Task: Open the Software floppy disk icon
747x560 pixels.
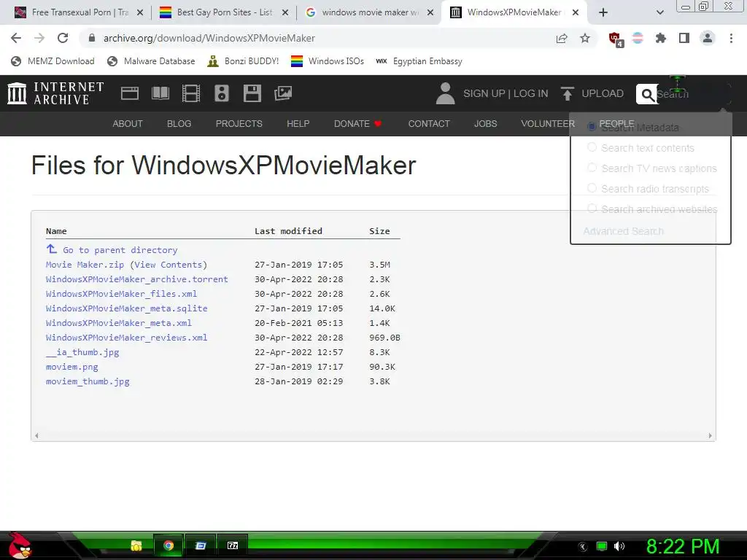Action: (x=252, y=93)
